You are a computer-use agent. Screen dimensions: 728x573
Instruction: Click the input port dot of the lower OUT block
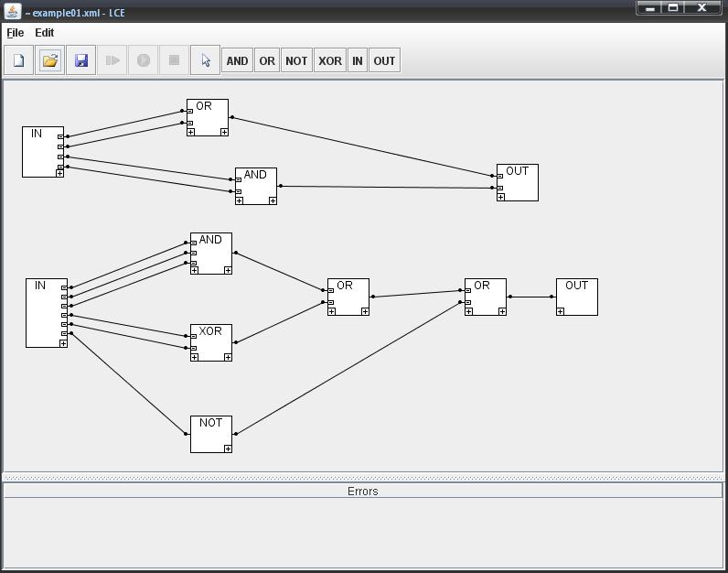(x=551, y=297)
